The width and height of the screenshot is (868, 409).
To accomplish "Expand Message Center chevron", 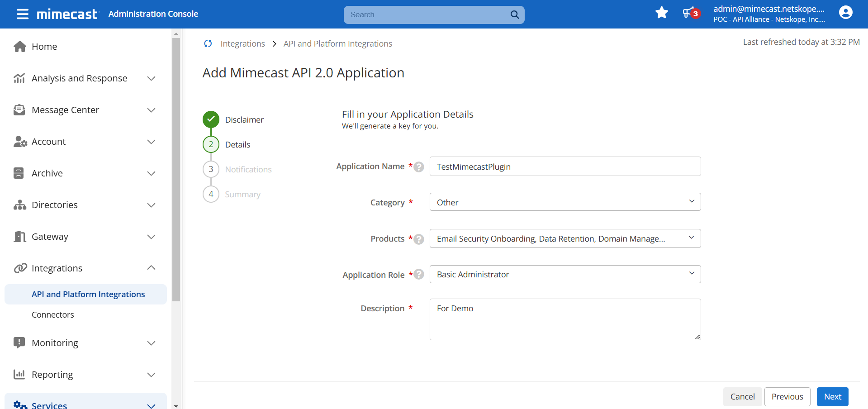I will click(152, 110).
